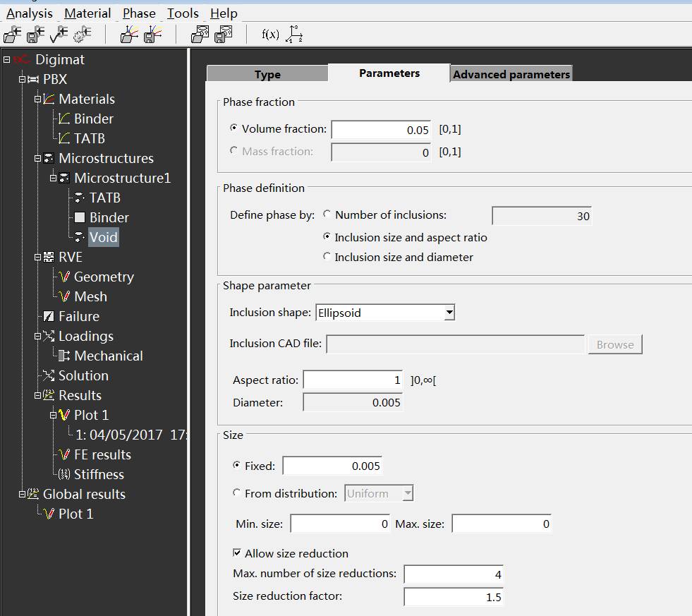
Task: Click the Stiffness matrix icon
Action: coord(64,474)
